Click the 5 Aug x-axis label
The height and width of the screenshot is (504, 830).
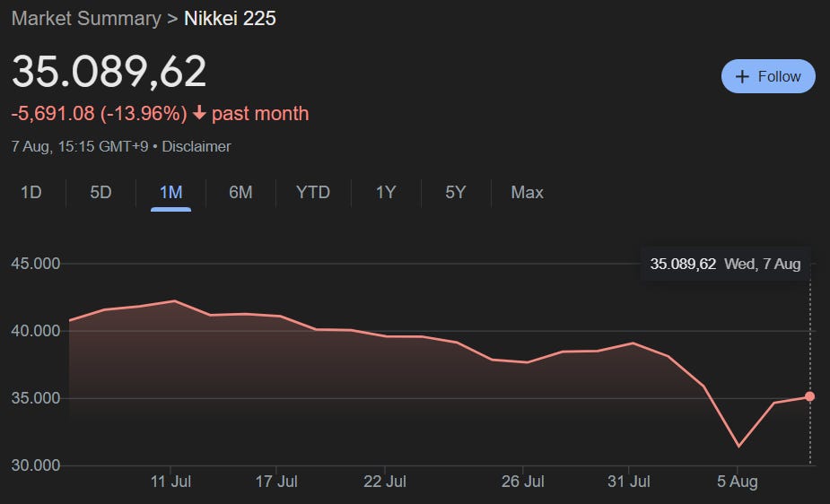pyautogui.click(x=738, y=482)
